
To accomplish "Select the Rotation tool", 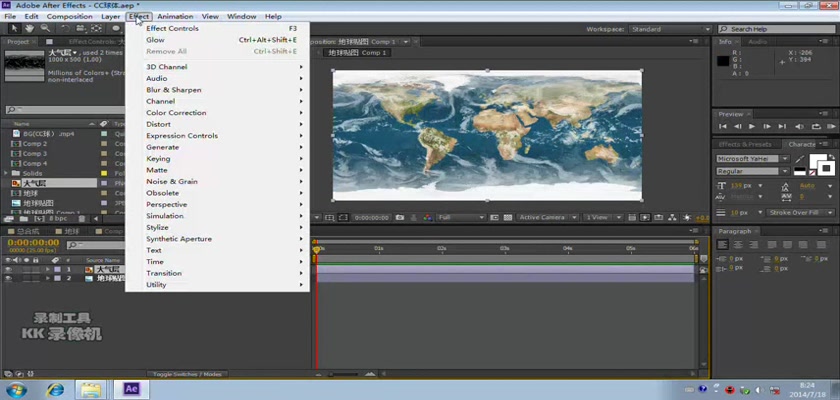I will [x=65, y=28].
